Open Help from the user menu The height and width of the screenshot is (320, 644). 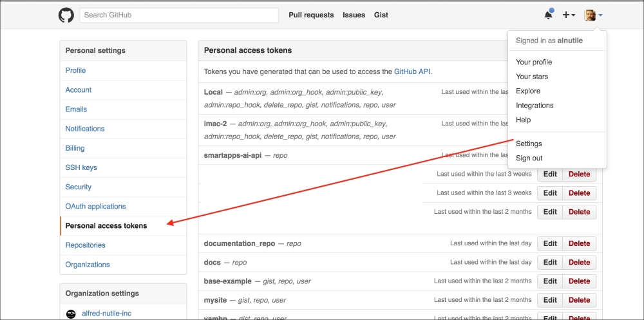pos(523,120)
